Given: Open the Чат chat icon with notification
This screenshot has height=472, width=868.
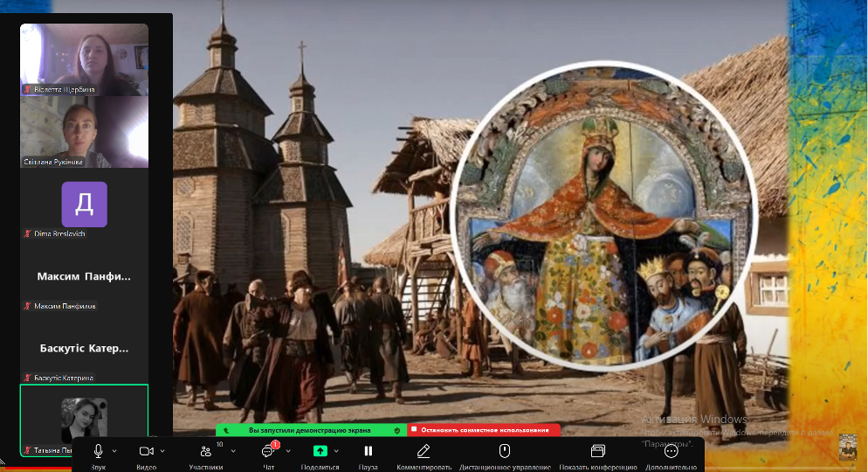Looking at the screenshot, I should 268,451.
